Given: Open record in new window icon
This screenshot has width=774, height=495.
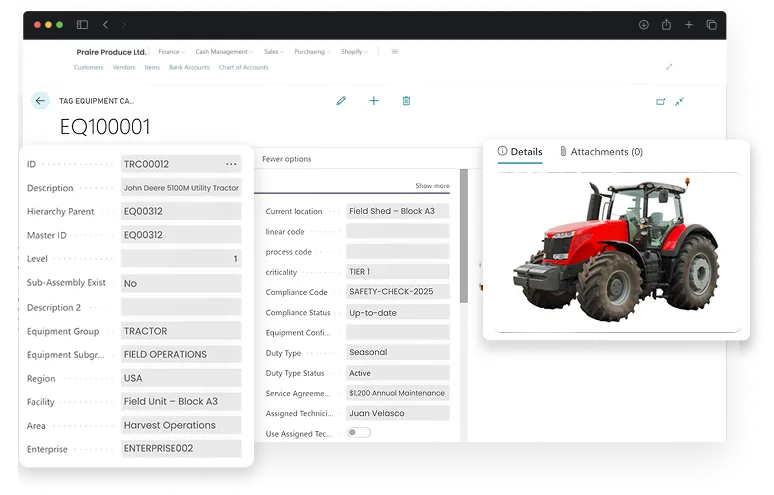Looking at the screenshot, I should pyautogui.click(x=660, y=102).
